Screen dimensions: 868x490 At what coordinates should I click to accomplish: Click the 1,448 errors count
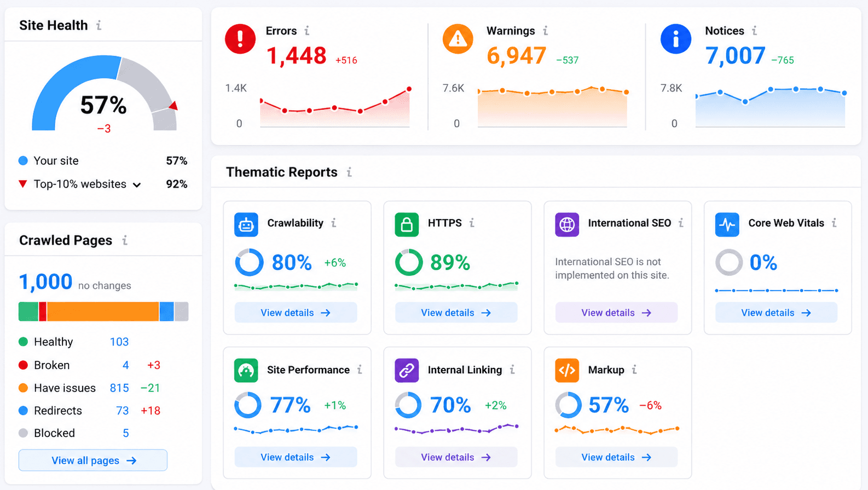pyautogui.click(x=296, y=55)
